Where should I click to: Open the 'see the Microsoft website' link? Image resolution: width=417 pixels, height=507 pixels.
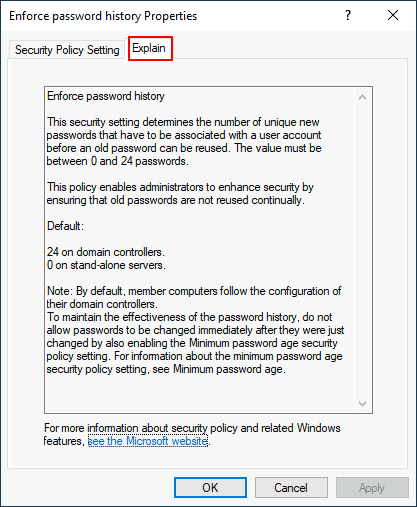tap(148, 441)
